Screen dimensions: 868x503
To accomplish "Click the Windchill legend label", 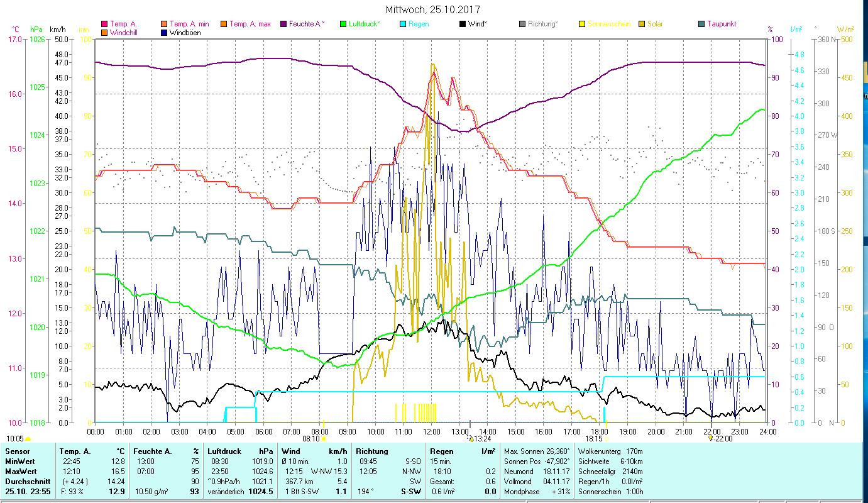I will click(x=125, y=33).
